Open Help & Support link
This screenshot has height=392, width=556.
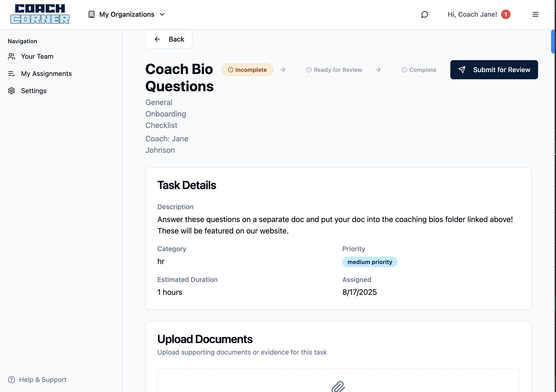tap(37, 379)
